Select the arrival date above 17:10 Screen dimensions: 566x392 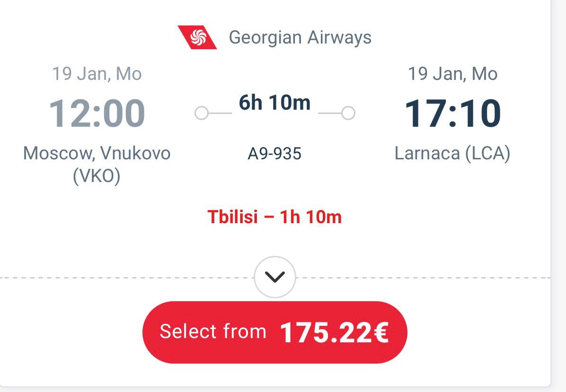pos(452,74)
